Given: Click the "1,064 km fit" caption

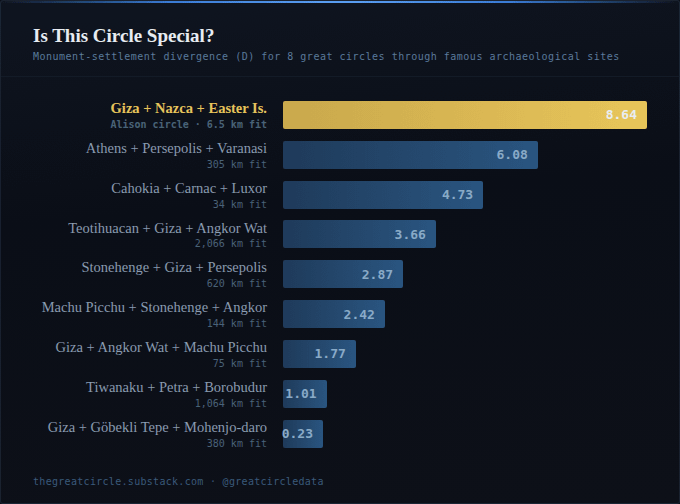Looking at the screenshot, I should click(x=231, y=403).
